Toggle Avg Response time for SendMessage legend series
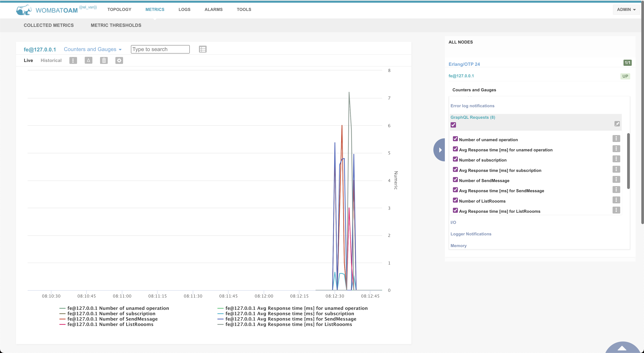 [x=287, y=319]
